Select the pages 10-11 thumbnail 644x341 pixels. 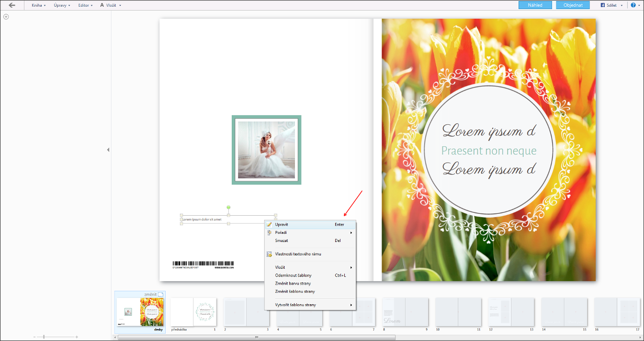458,312
